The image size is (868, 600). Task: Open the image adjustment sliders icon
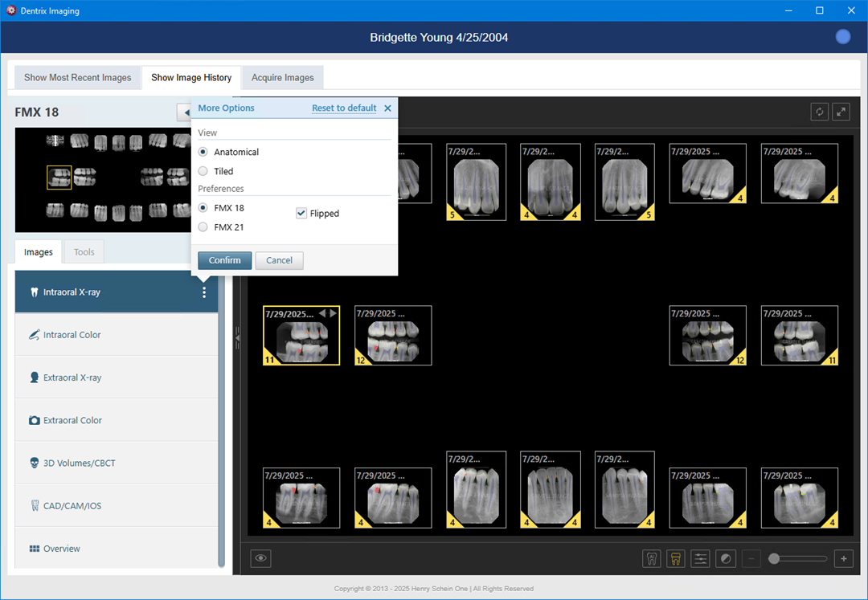tap(700, 558)
